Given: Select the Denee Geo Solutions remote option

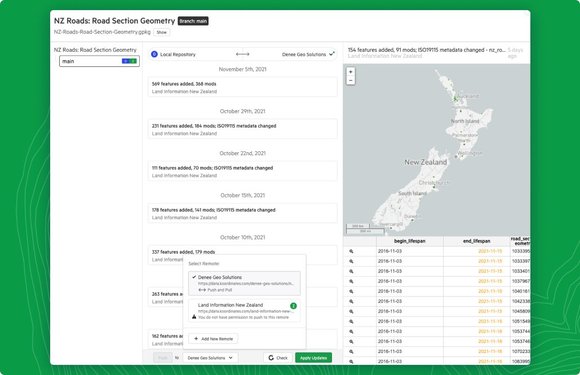Looking at the screenshot, I should (x=244, y=283).
